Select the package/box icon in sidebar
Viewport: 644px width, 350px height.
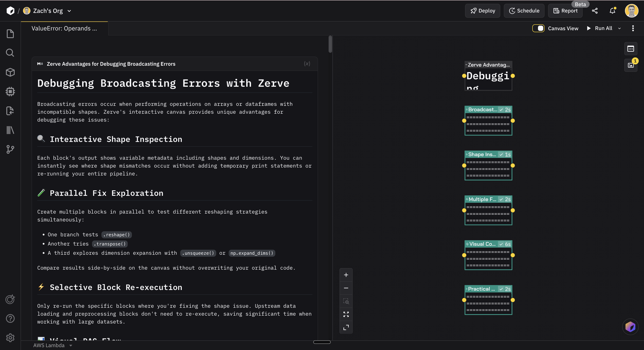[10, 72]
